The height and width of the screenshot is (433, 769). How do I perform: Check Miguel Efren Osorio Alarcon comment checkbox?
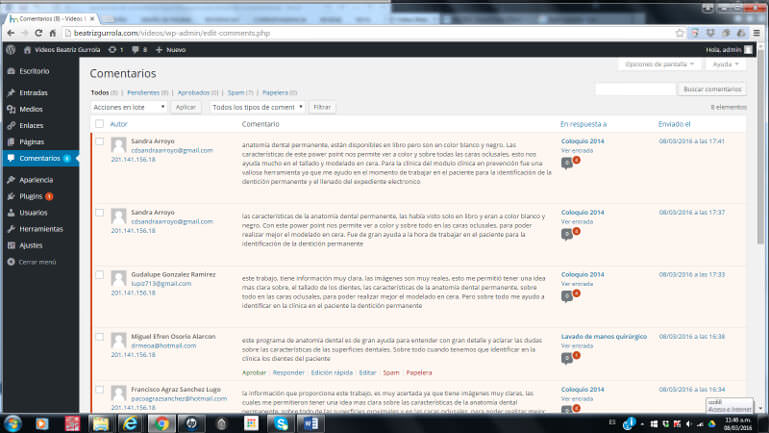point(100,336)
